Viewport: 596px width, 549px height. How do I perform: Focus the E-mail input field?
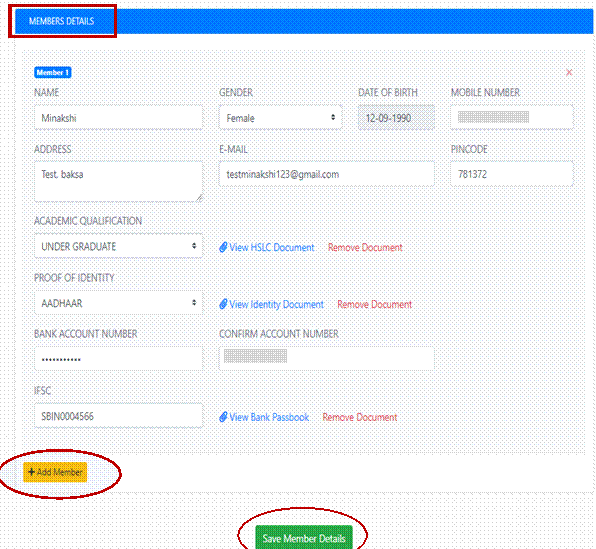click(327, 174)
